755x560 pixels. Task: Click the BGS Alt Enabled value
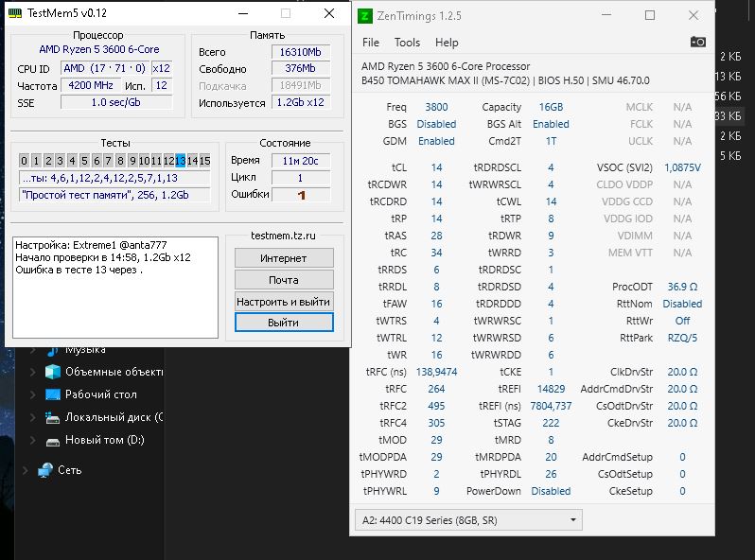click(551, 124)
